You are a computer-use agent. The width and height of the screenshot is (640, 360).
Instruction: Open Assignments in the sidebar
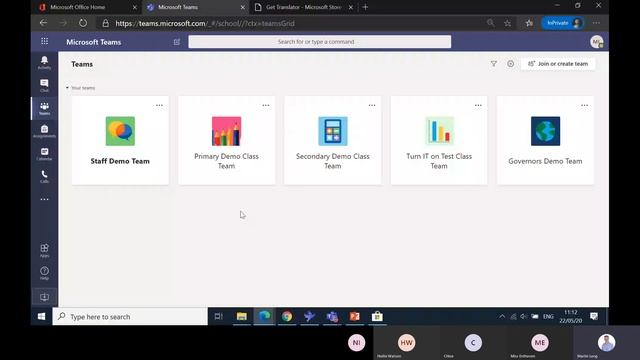[44, 131]
